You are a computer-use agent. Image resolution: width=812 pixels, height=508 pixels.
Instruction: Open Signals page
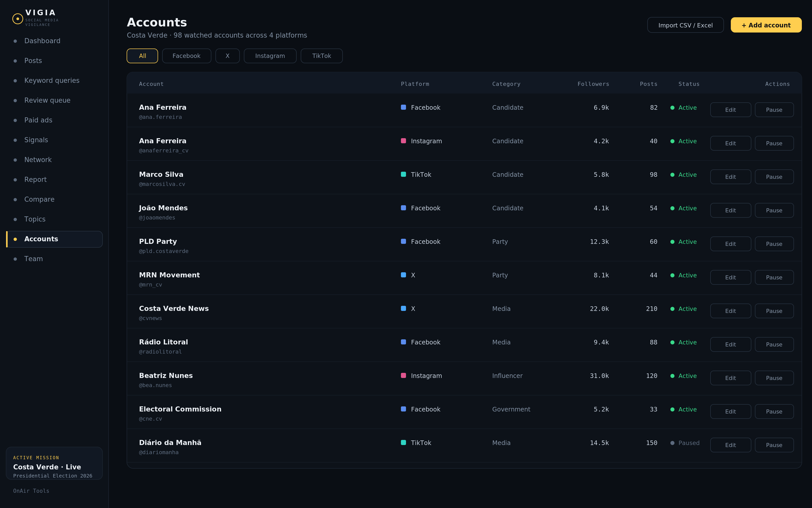click(54, 140)
